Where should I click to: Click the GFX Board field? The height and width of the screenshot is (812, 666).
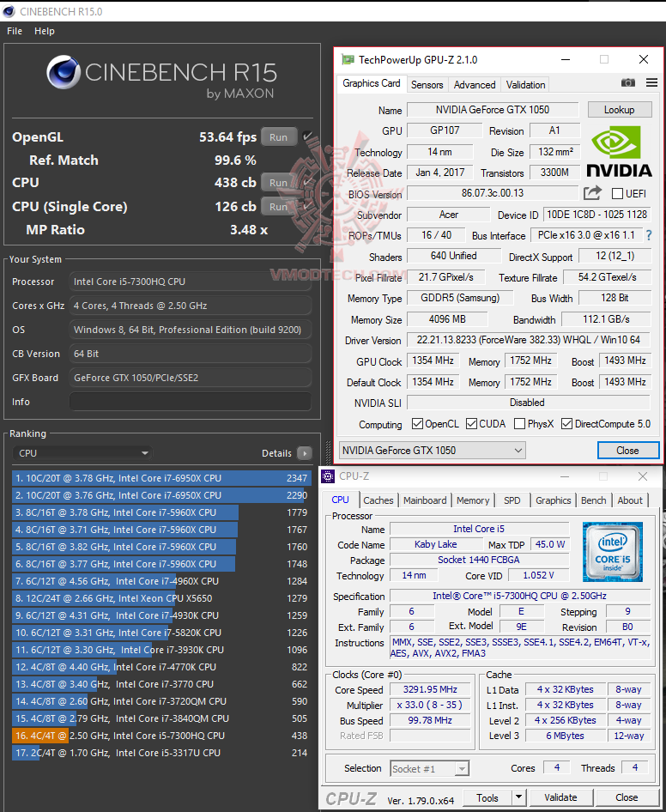point(191,378)
